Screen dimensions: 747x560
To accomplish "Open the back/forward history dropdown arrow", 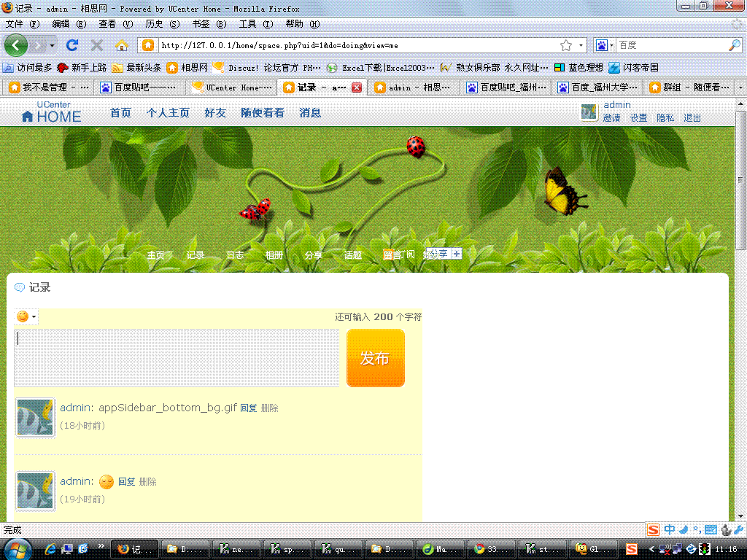I will (52, 46).
